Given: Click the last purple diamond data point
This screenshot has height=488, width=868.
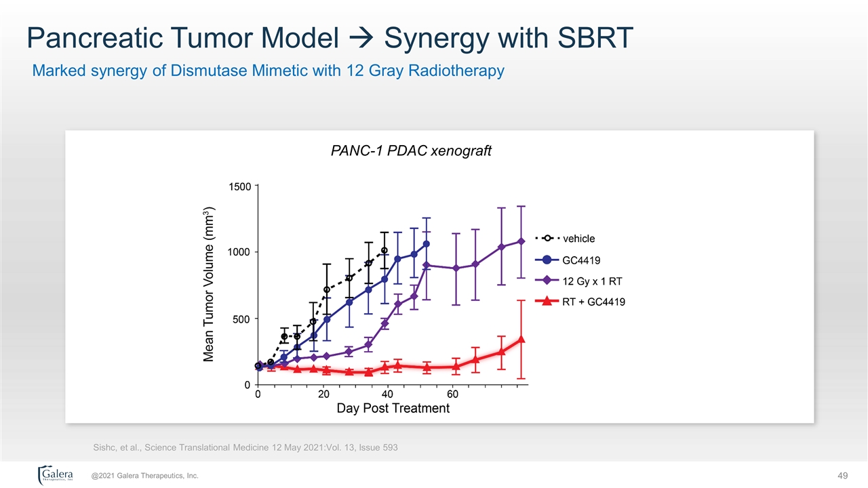Looking at the screenshot, I should (x=521, y=241).
